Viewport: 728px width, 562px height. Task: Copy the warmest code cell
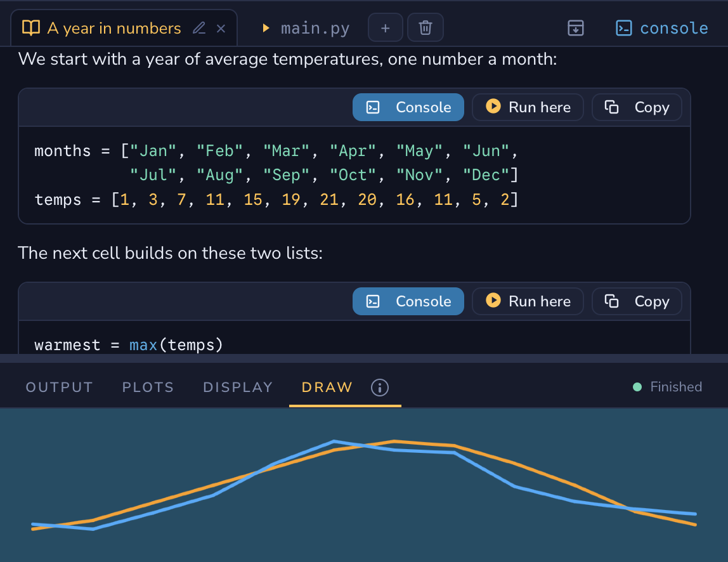pos(637,301)
